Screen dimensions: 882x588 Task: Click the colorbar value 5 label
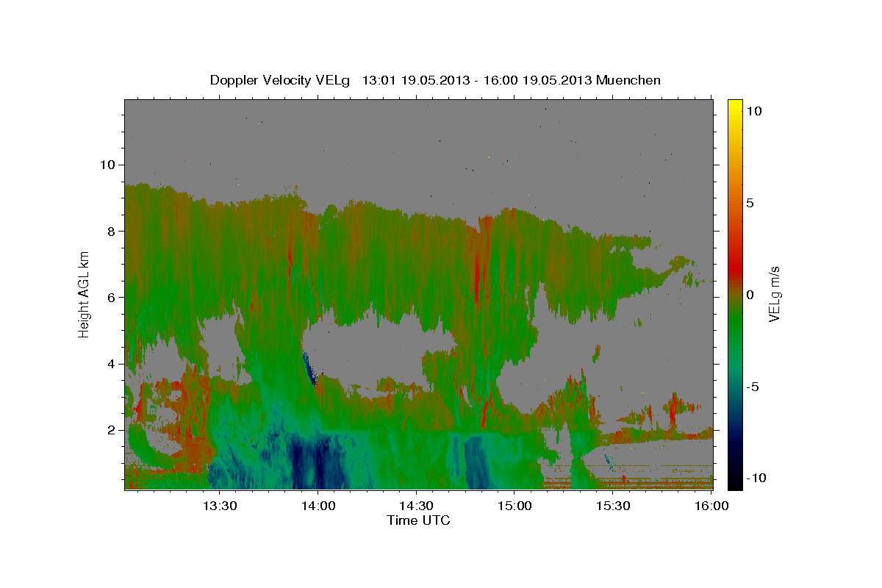tap(750, 202)
